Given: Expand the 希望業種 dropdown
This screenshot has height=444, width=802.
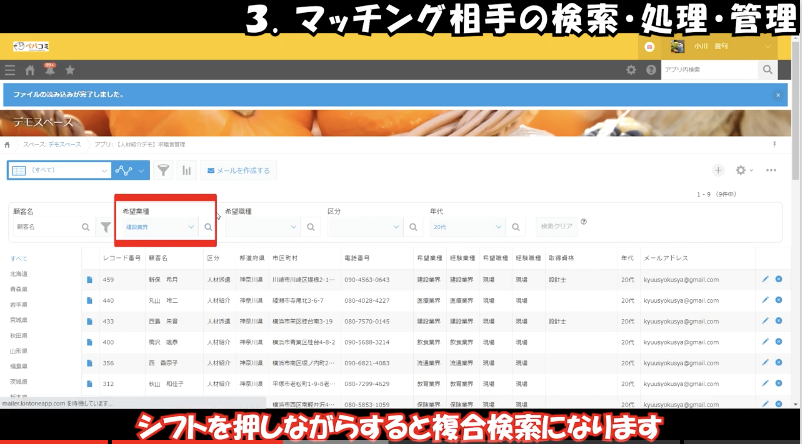Looking at the screenshot, I should 160,227.
